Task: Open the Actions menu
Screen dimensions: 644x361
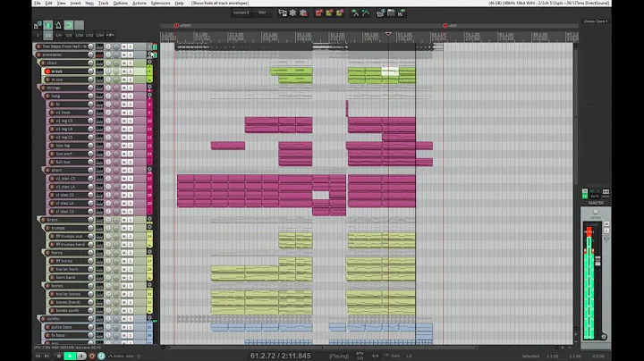Action: pyautogui.click(x=140, y=3)
